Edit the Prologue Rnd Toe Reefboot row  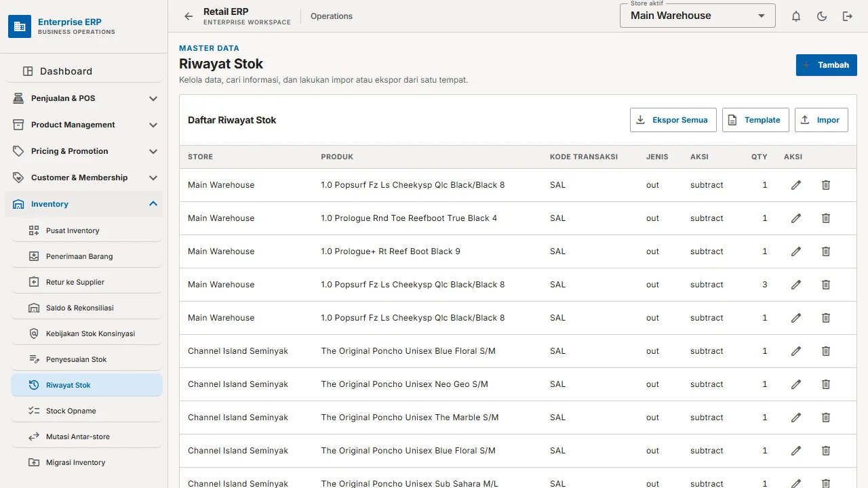point(796,218)
